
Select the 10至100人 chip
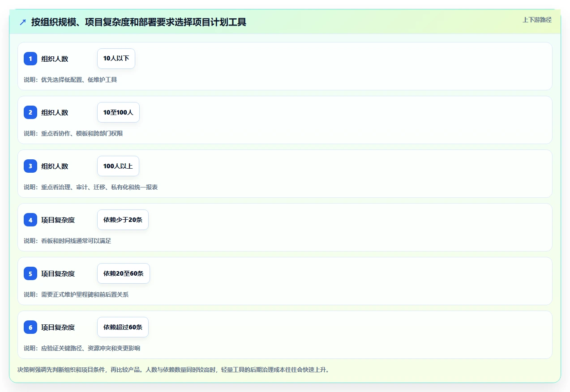[x=118, y=112]
